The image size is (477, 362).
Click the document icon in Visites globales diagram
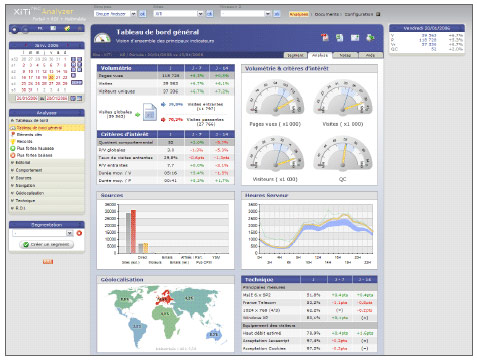point(150,112)
